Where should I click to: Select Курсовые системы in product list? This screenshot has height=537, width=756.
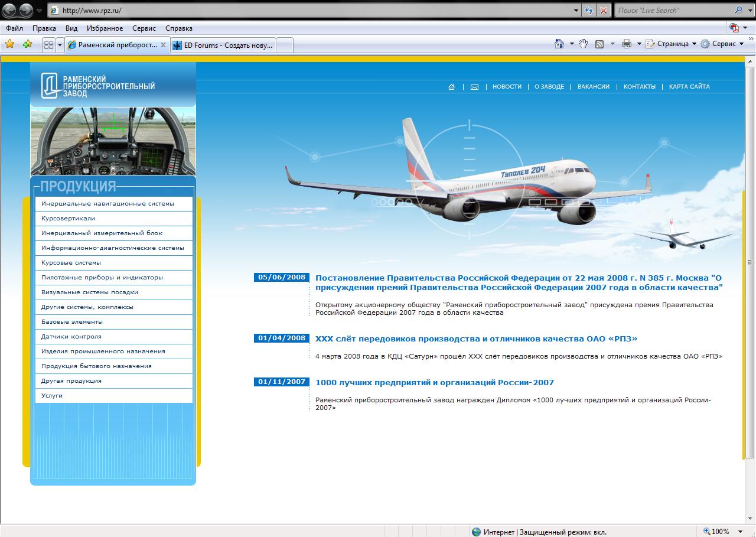114,263
